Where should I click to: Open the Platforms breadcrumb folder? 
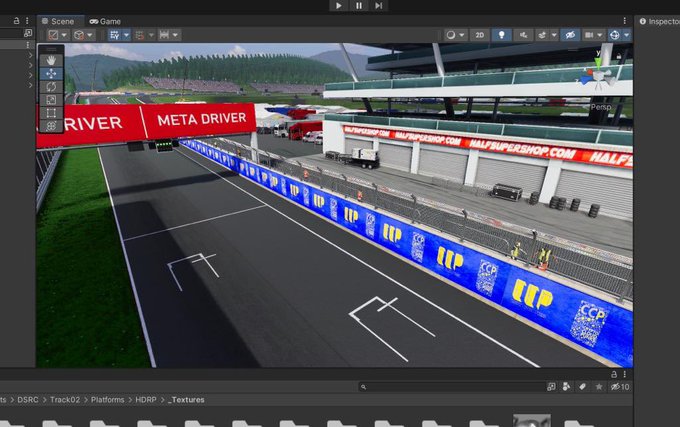[x=108, y=400]
